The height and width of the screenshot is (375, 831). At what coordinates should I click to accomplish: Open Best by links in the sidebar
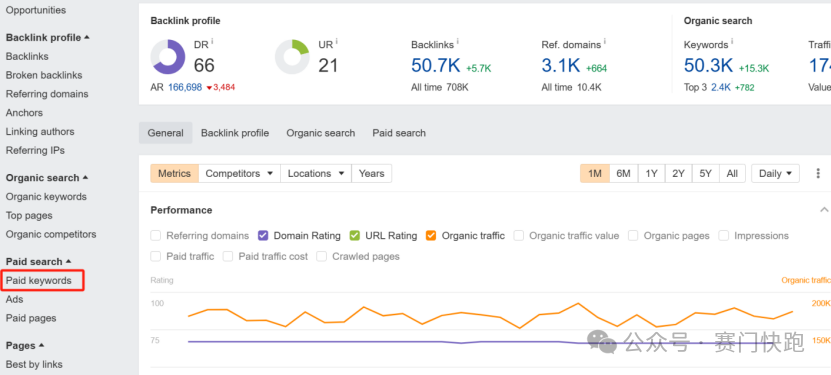coord(34,364)
